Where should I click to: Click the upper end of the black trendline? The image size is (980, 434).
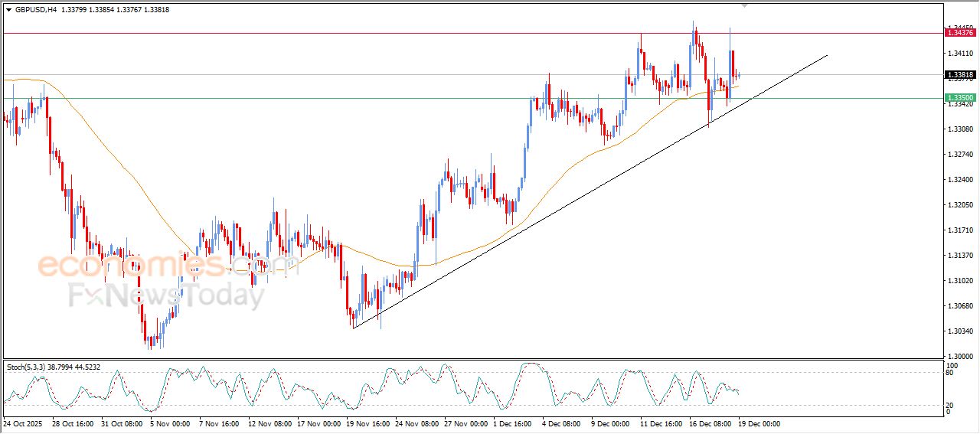(x=827, y=55)
